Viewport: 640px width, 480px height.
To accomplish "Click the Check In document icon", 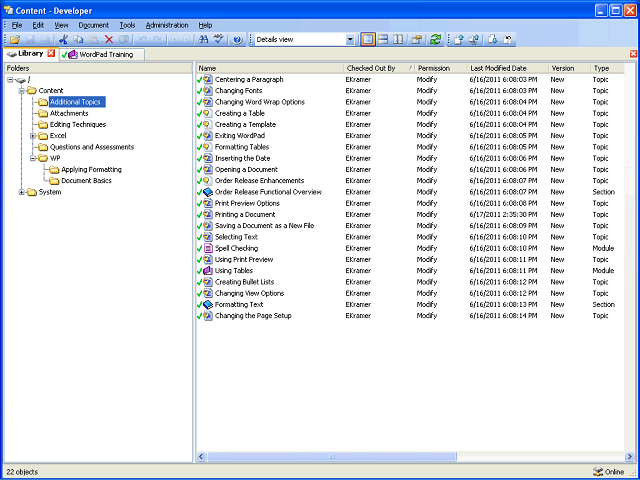I will (459, 40).
